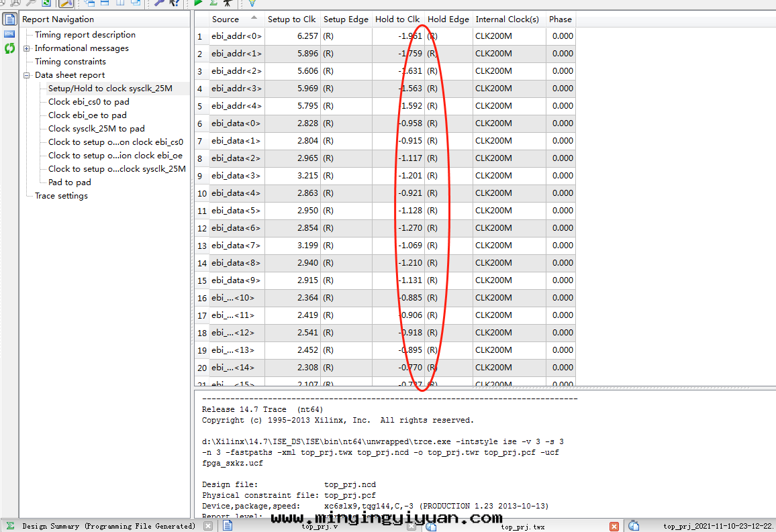Click the green refresh icon in sidebar
The width and height of the screenshot is (776, 532).
click(9, 48)
